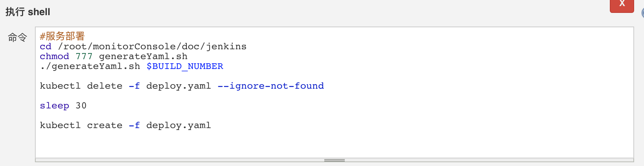Click the 命令 field label
644x166 pixels.
pos(17,38)
